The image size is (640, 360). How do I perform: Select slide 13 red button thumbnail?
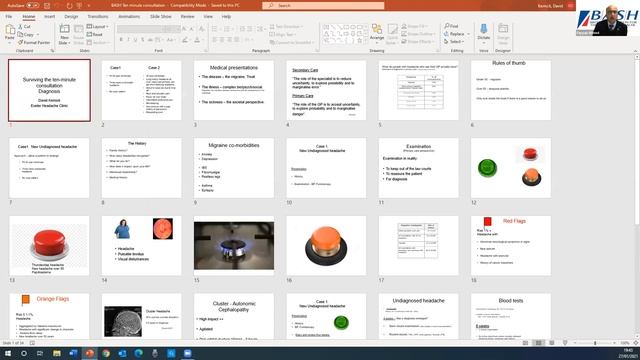click(x=49, y=245)
